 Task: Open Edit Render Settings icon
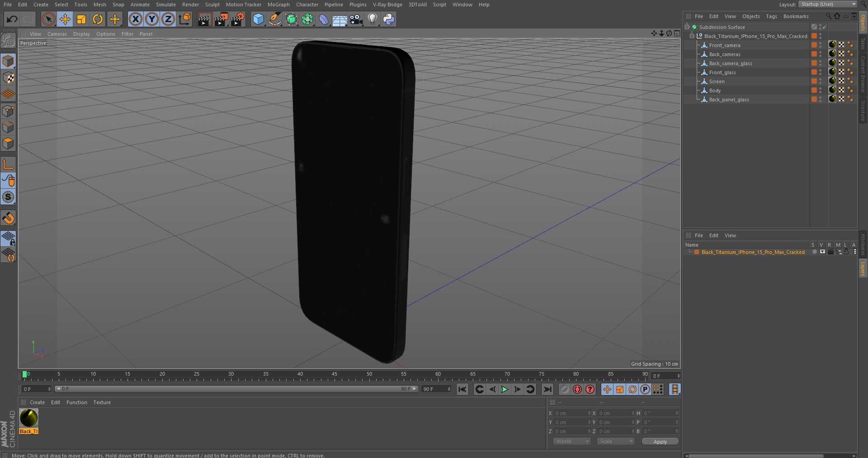pyautogui.click(x=238, y=19)
